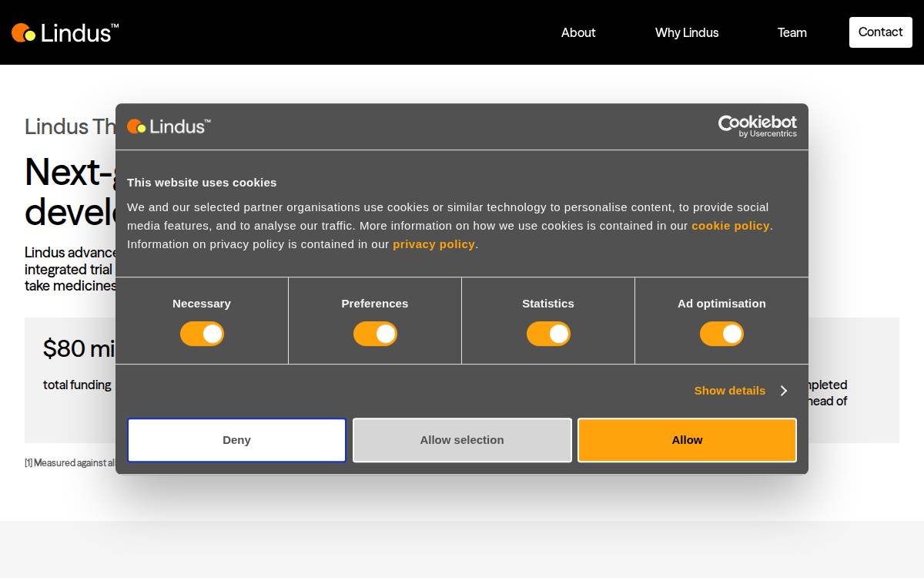
Task: Click the 'Statistics' category label
Action: [548, 304]
